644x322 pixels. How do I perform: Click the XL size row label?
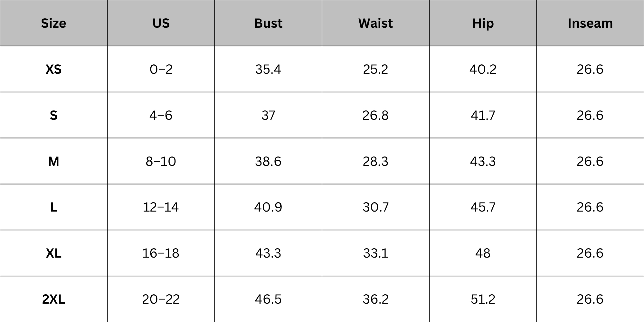pos(53,253)
